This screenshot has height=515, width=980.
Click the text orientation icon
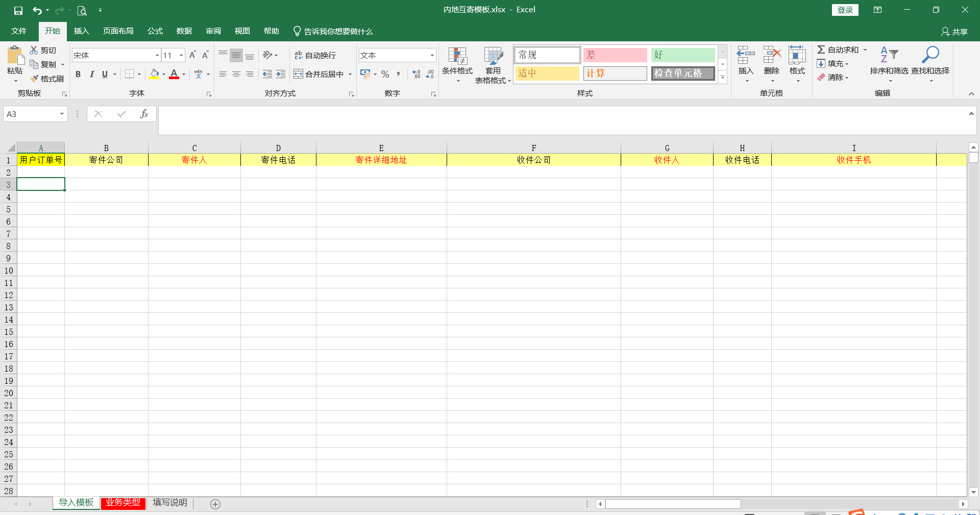tap(268, 55)
